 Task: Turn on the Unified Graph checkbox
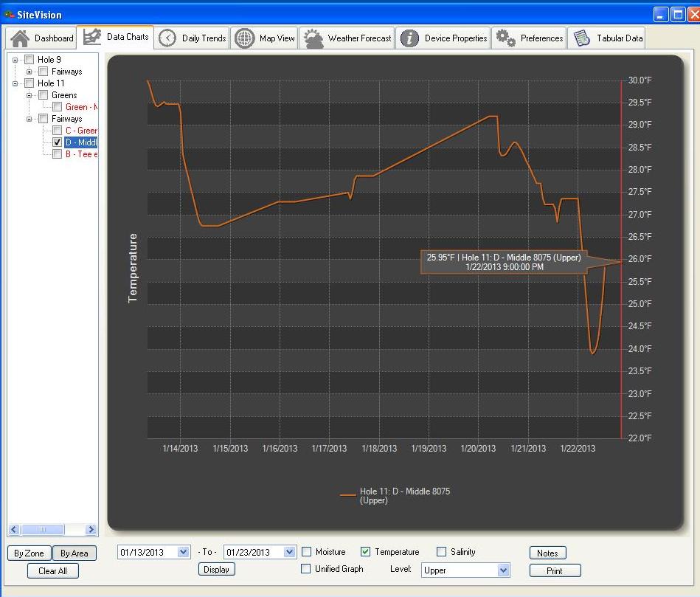coord(306,569)
